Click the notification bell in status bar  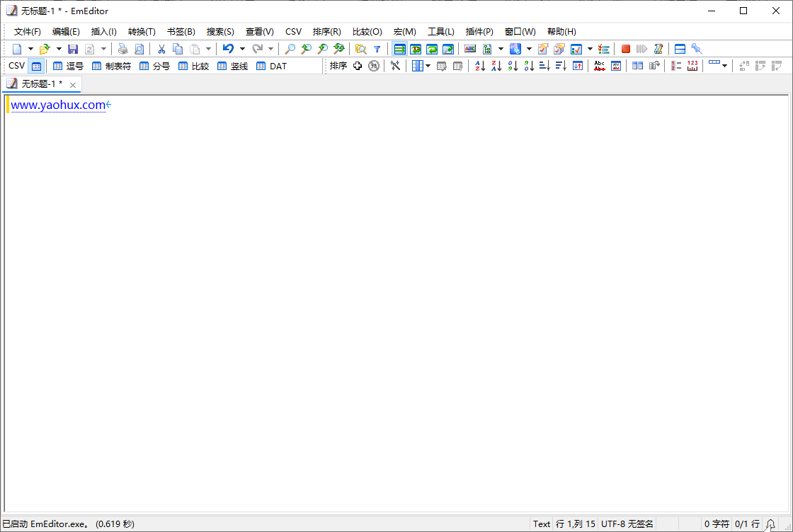pyautogui.click(x=770, y=524)
